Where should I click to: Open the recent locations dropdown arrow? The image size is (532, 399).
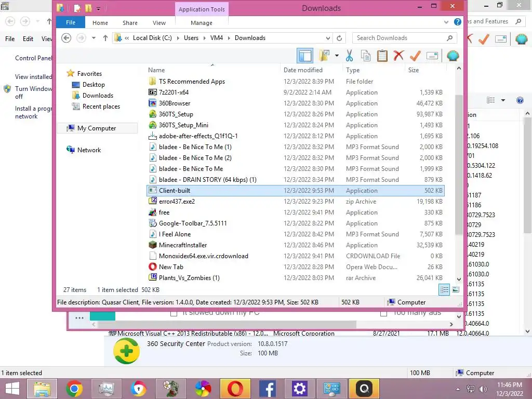(x=94, y=38)
